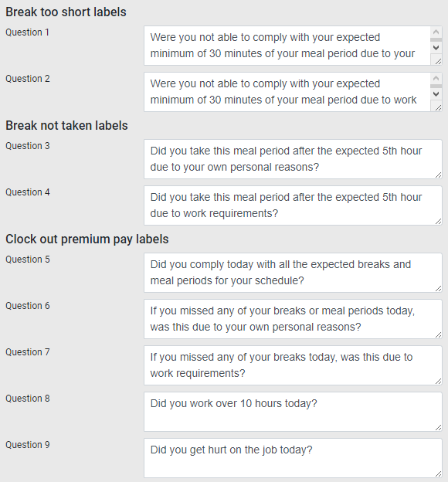This screenshot has width=448, height=482.
Task: Focus the Question 6 personal reasons field
Action: tap(293, 319)
